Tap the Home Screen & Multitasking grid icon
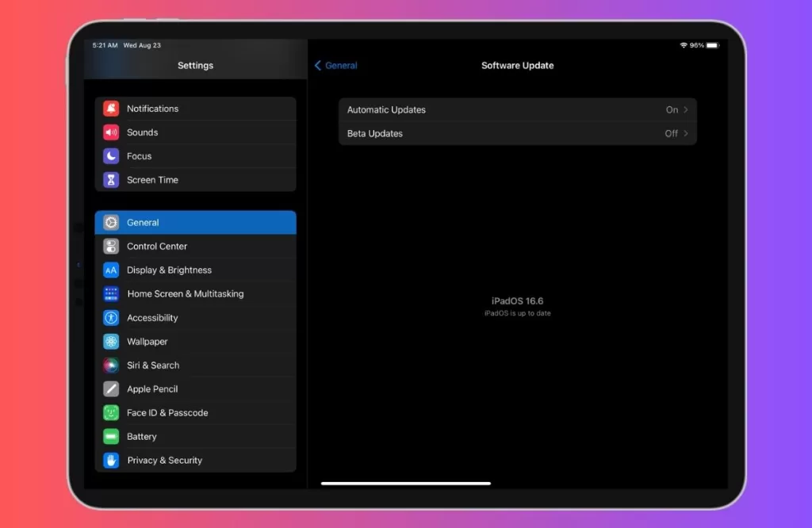This screenshot has height=528, width=812. (111, 294)
